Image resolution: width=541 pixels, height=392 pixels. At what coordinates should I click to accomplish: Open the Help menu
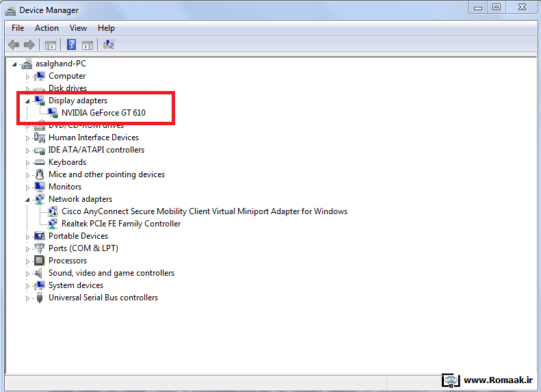106,28
